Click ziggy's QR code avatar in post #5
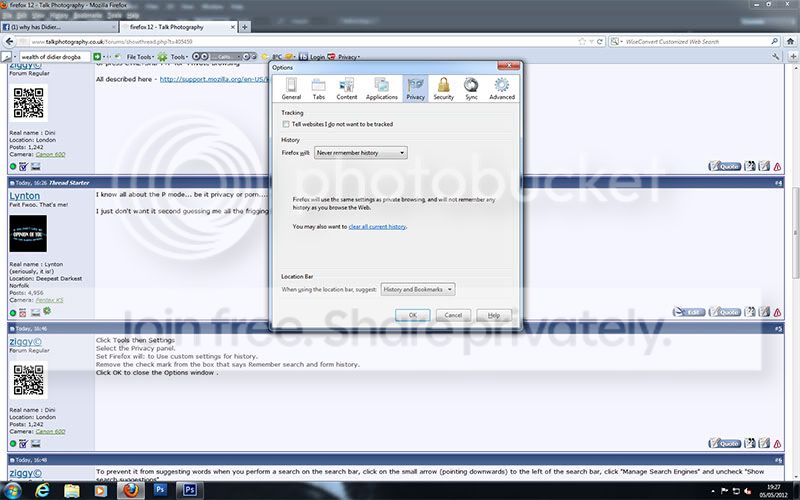Viewport: 800px width, 500px height. click(29, 380)
